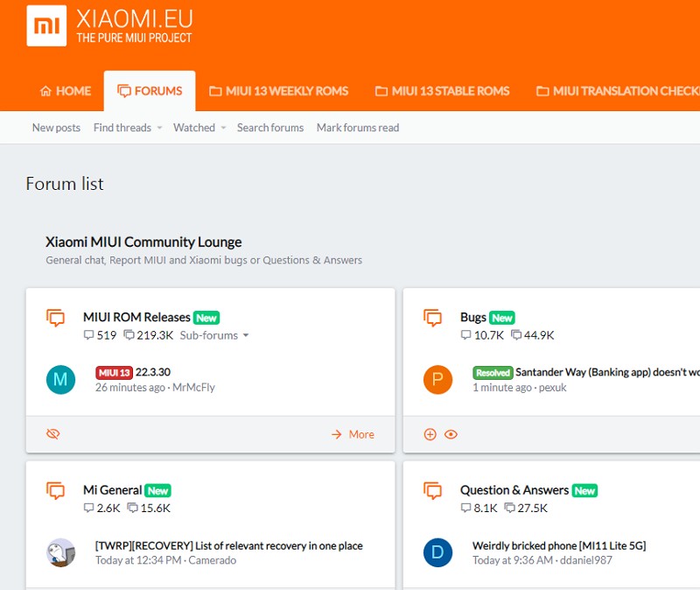Click threads icon next to 2.6K
700x590 pixels.
[89, 508]
